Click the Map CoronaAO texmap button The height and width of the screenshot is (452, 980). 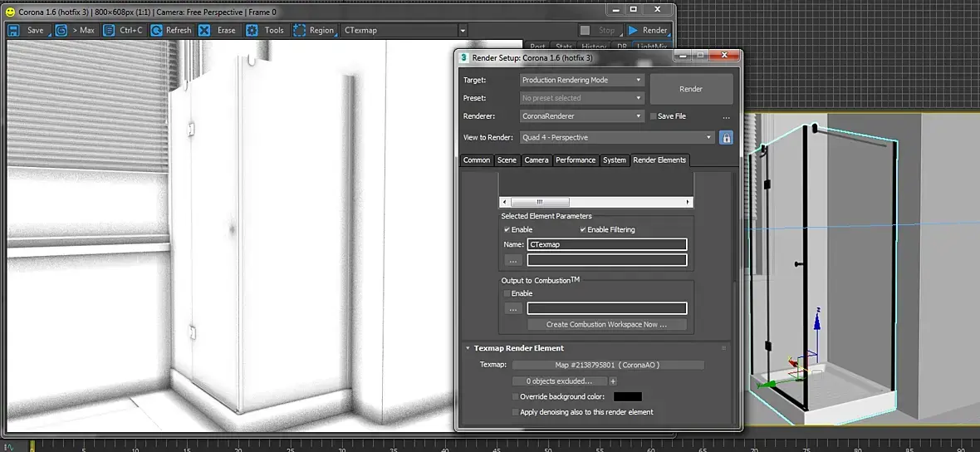[x=608, y=365]
